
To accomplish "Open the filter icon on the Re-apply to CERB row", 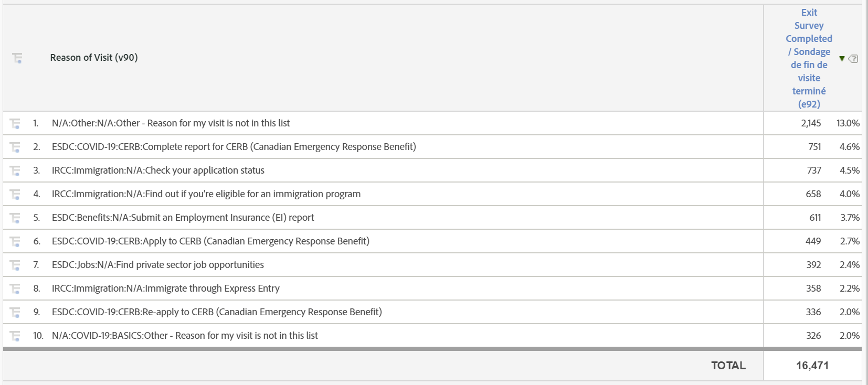I will pyautogui.click(x=14, y=312).
